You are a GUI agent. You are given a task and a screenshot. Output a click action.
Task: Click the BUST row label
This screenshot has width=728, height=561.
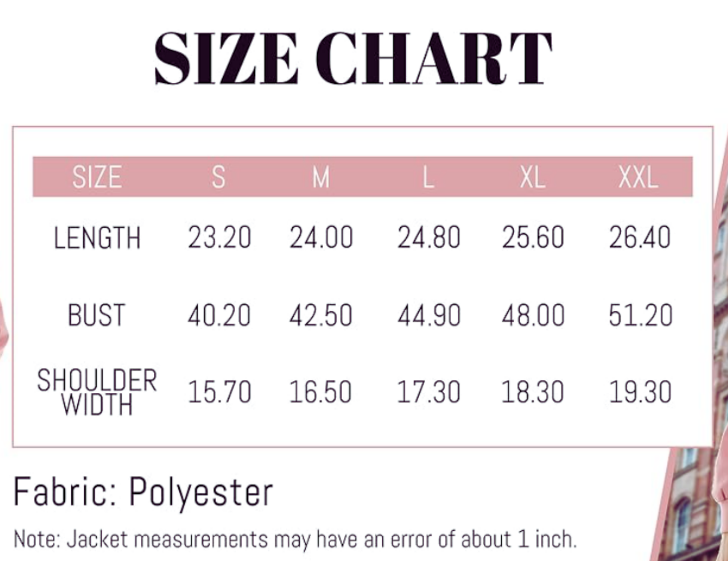click(x=96, y=315)
